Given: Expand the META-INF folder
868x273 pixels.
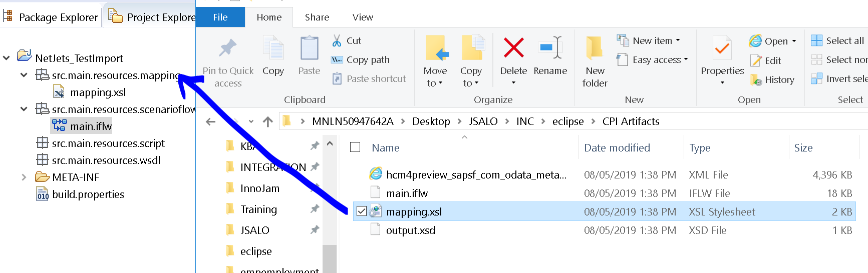Looking at the screenshot, I should coord(24,177).
